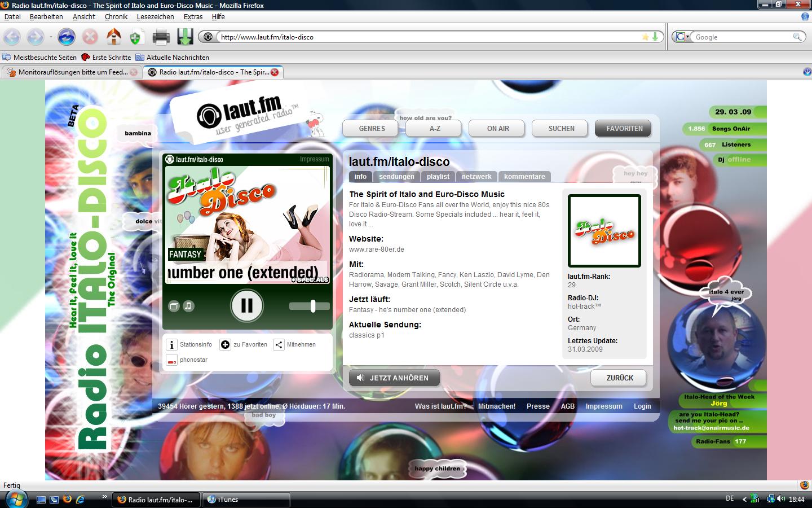Click the Login link
Screen dimensions: 812x508
click(x=642, y=406)
